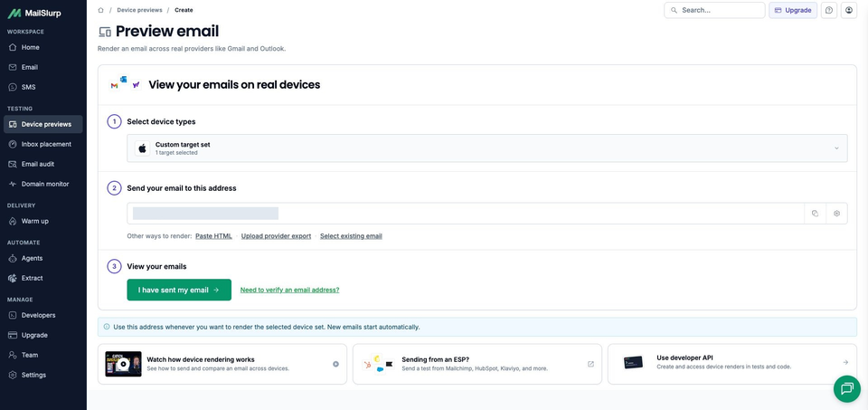Click the Yahoo logo icon
The height and width of the screenshot is (410, 868).
pos(136,85)
